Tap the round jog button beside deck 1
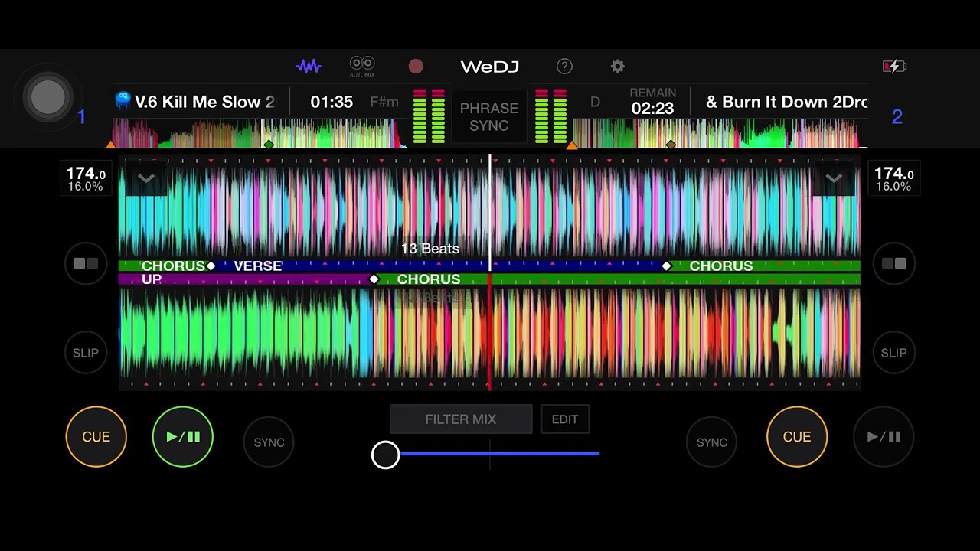 click(48, 96)
